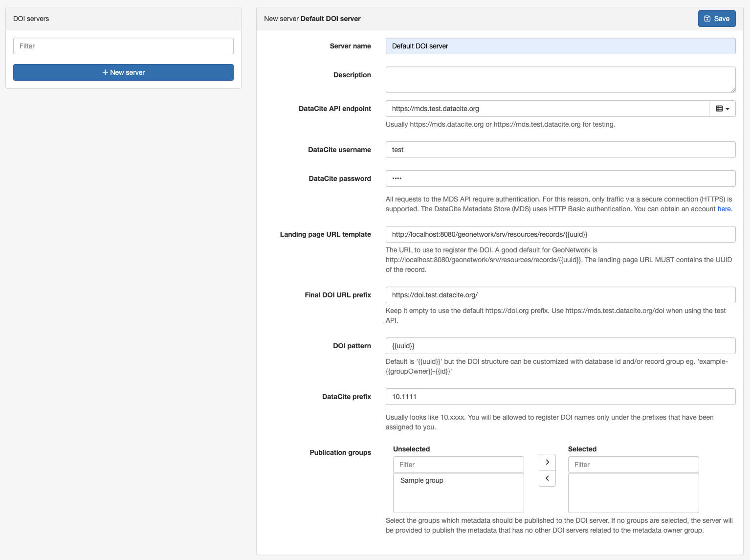Click the Selected groups Filter box
This screenshot has height=560, width=750.
633,465
